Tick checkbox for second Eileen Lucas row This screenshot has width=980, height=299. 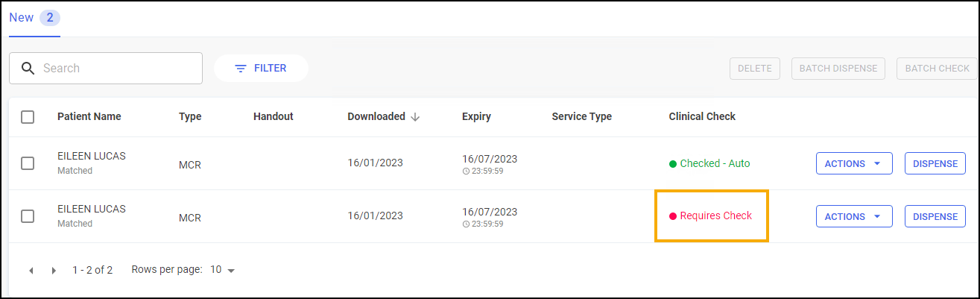tap(28, 216)
